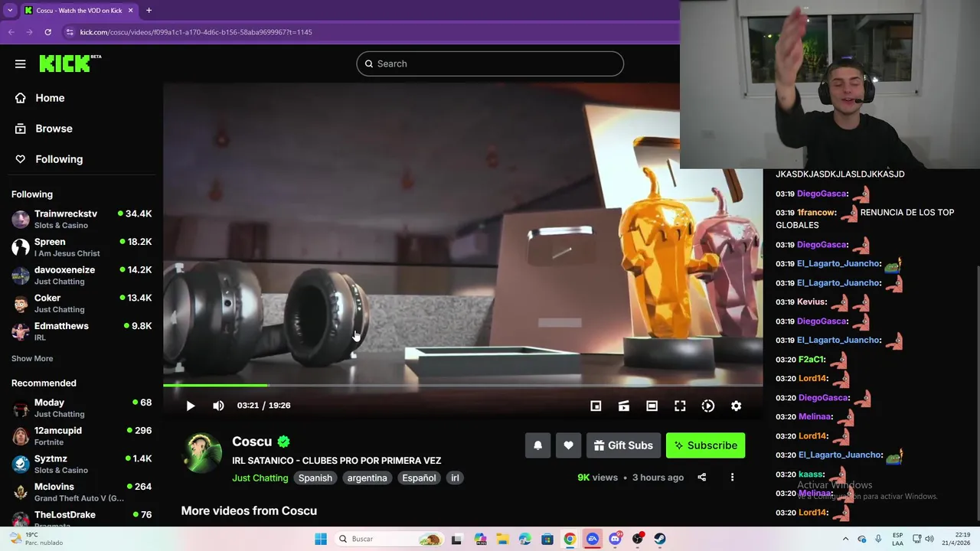This screenshot has height=551, width=980.
Task: Click the clip/cast icon in player
Action: 624,406
